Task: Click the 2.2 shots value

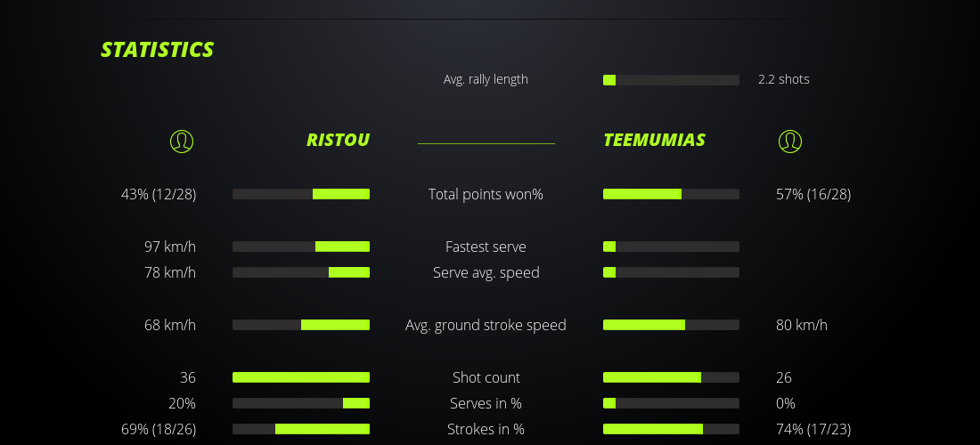Action: [x=784, y=79]
